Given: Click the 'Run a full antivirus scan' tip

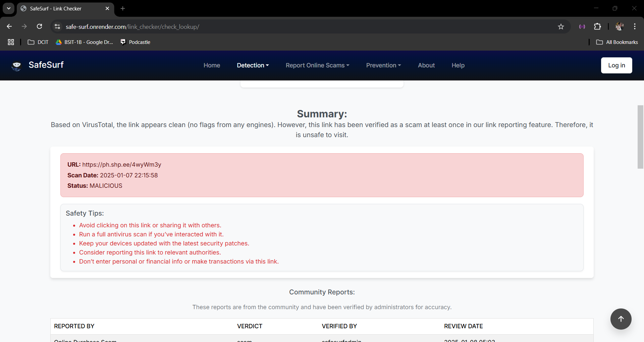Looking at the screenshot, I should point(151,234).
